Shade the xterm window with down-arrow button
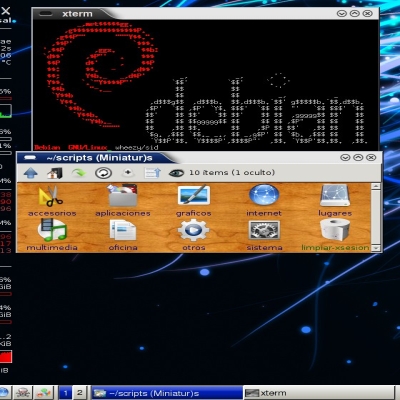The image size is (400, 400). point(342,13)
